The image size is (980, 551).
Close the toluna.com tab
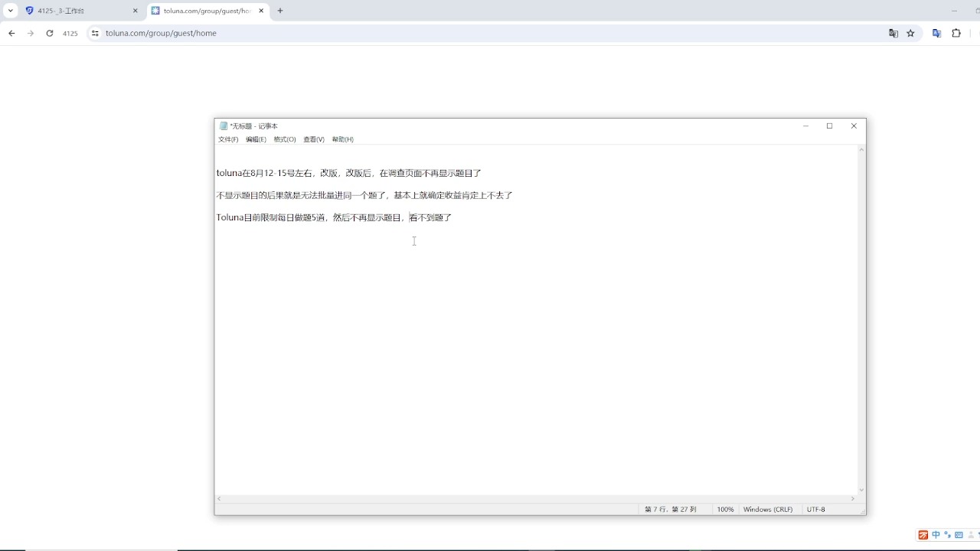pos(261,11)
